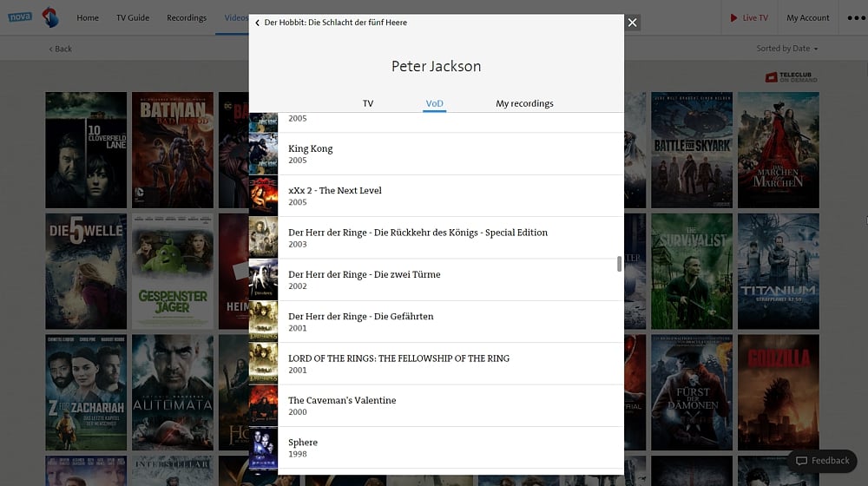
Task: Open Titanium poster
Action: pyautogui.click(x=779, y=272)
